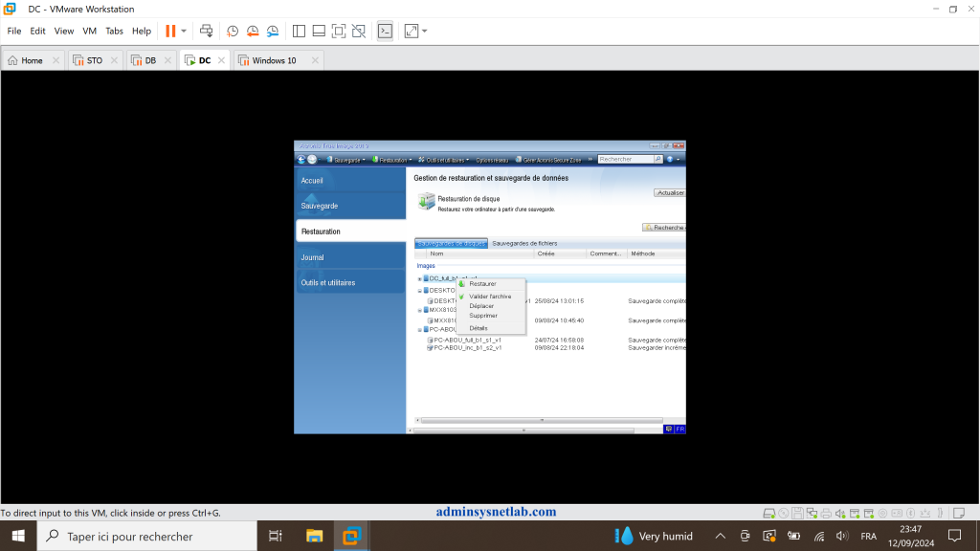Collapse the PC-ABOU backup group
Viewport: 980px width, 551px height.
click(420, 330)
